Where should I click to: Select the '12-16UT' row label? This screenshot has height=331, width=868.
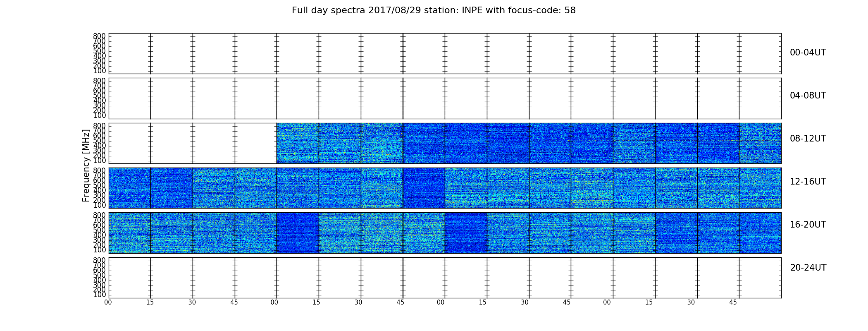[808, 182]
